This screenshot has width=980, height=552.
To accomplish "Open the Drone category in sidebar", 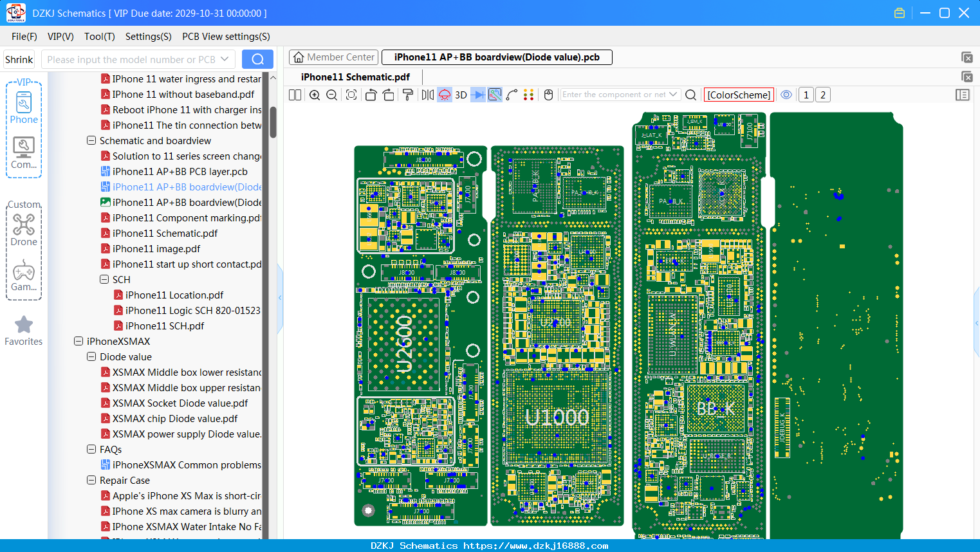I will click(24, 230).
